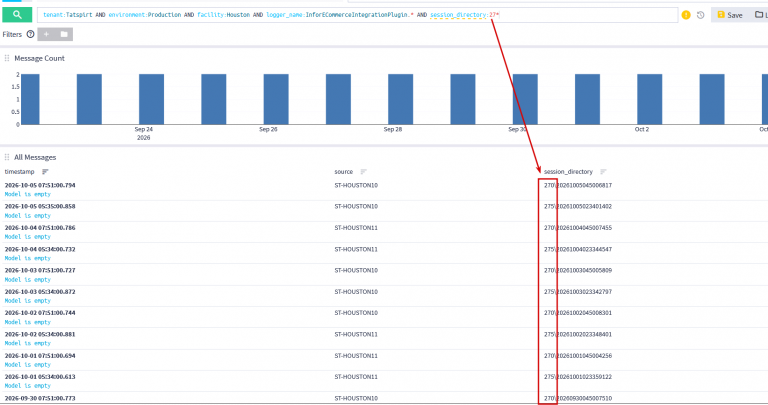Open message dated 2026-10-03 07:51:00.727
This screenshot has width=768, height=405.
40,270
